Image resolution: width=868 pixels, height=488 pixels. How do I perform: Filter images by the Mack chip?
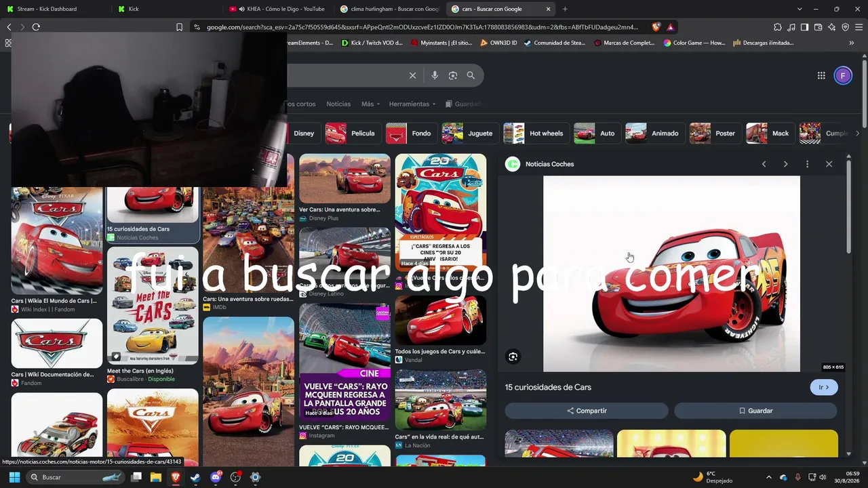[770, 134]
